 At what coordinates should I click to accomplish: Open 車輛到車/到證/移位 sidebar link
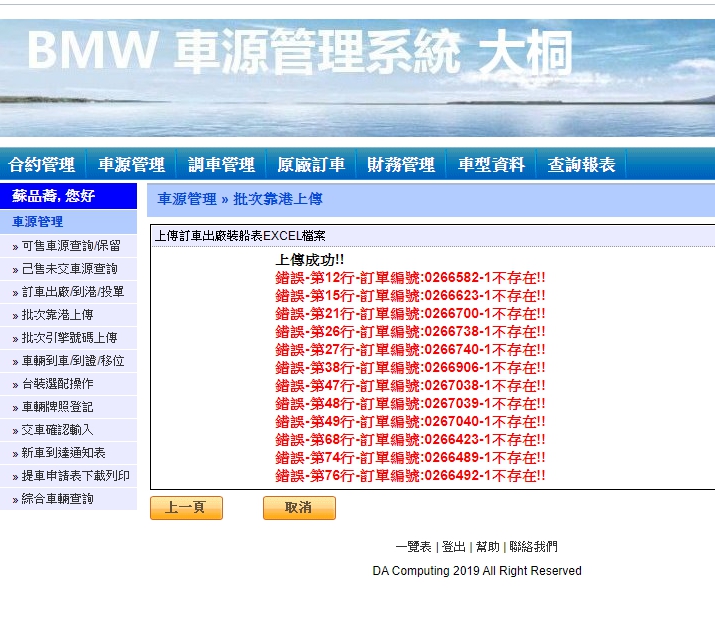point(73,361)
